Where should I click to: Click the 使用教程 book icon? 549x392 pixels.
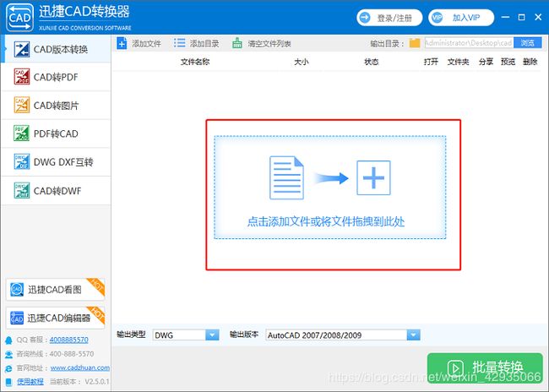point(8,382)
